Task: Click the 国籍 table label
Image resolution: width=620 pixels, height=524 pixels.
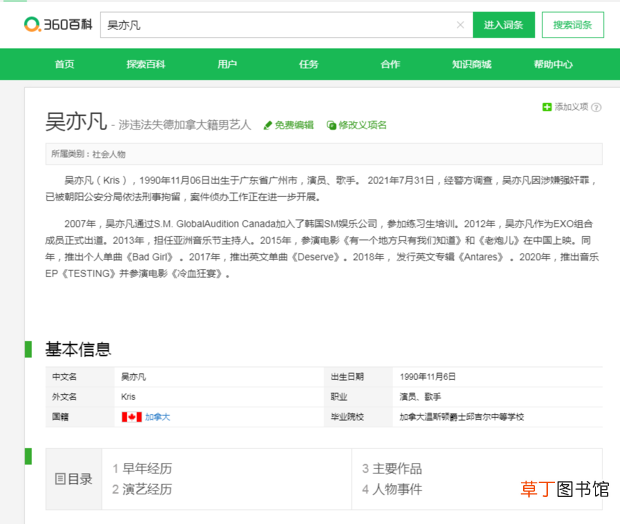Action: tap(60, 417)
